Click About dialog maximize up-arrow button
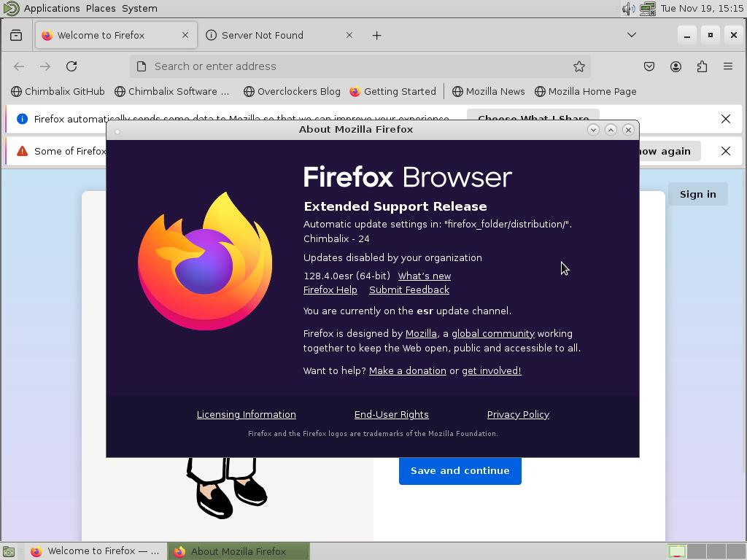The height and width of the screenshot is (560, 747). (x=611, y=130)
